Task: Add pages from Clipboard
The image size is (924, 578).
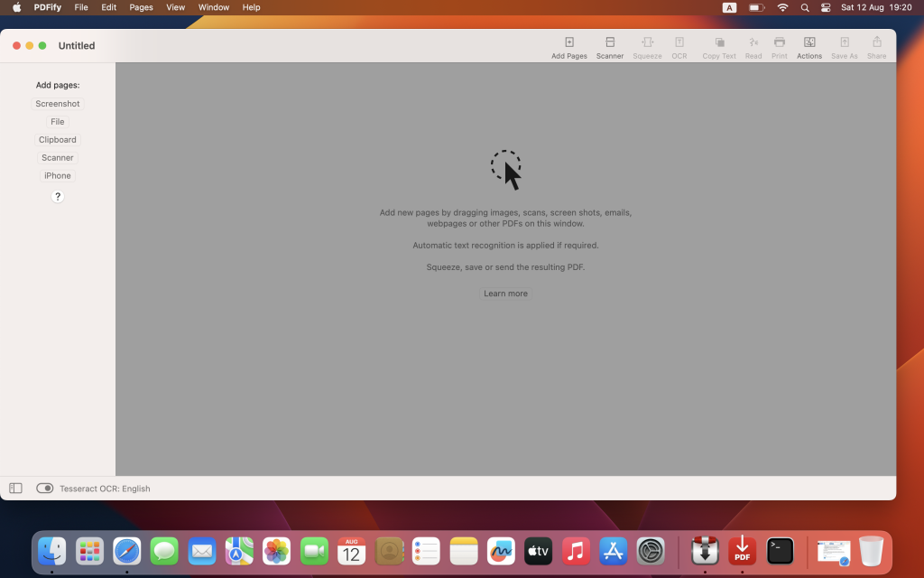Action: [x=57, y=140]
